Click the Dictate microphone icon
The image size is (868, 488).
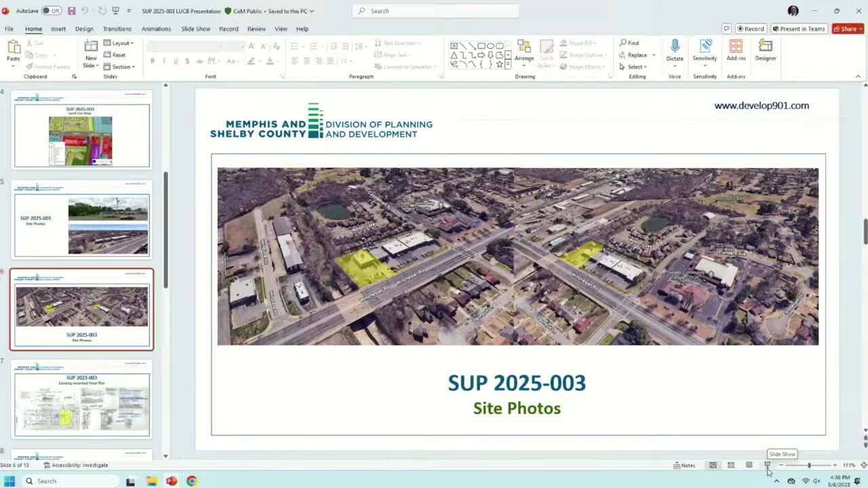pos(674,46)
